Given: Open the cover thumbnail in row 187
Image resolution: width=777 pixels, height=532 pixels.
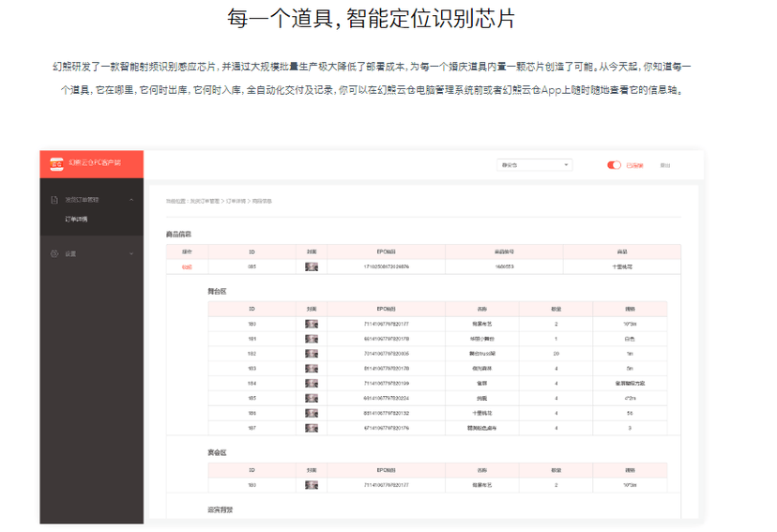Looking at the screenshot, I should pos(312,428).
